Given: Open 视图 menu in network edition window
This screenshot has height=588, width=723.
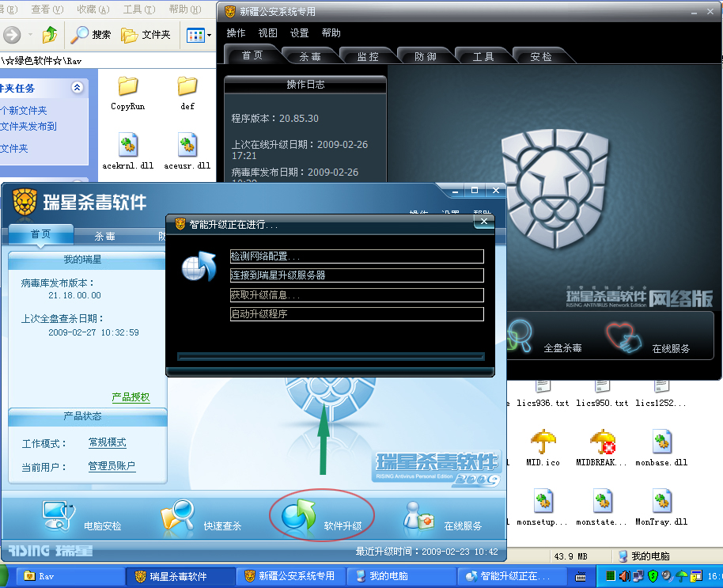Looking at the screenshot, I should click(267, 32).
